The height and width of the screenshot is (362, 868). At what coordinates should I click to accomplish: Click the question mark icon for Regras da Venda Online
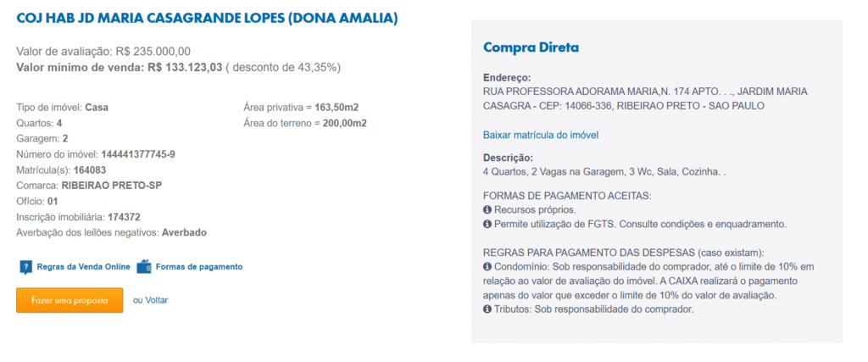click(x=25, y=267)
